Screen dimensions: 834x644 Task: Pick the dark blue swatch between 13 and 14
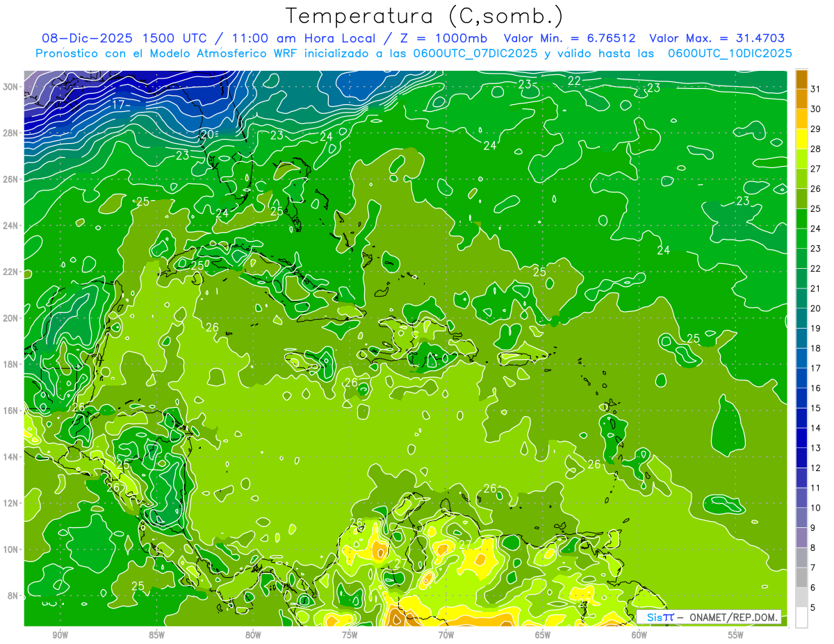(x=801, y=438)
